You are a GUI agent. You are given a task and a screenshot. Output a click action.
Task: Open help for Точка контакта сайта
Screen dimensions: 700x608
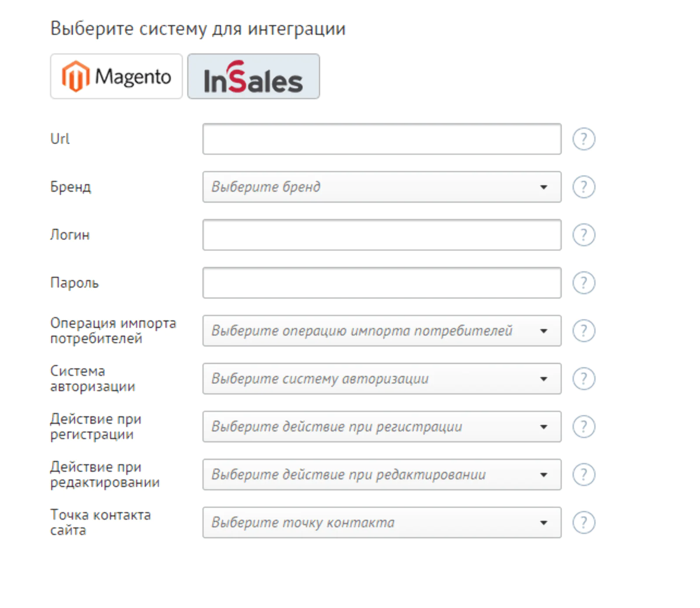(x=584, y=523)
